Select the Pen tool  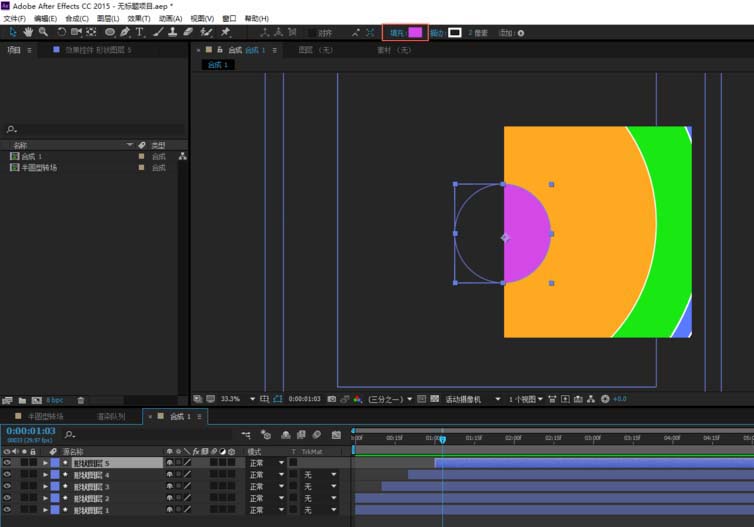[125, 32]
